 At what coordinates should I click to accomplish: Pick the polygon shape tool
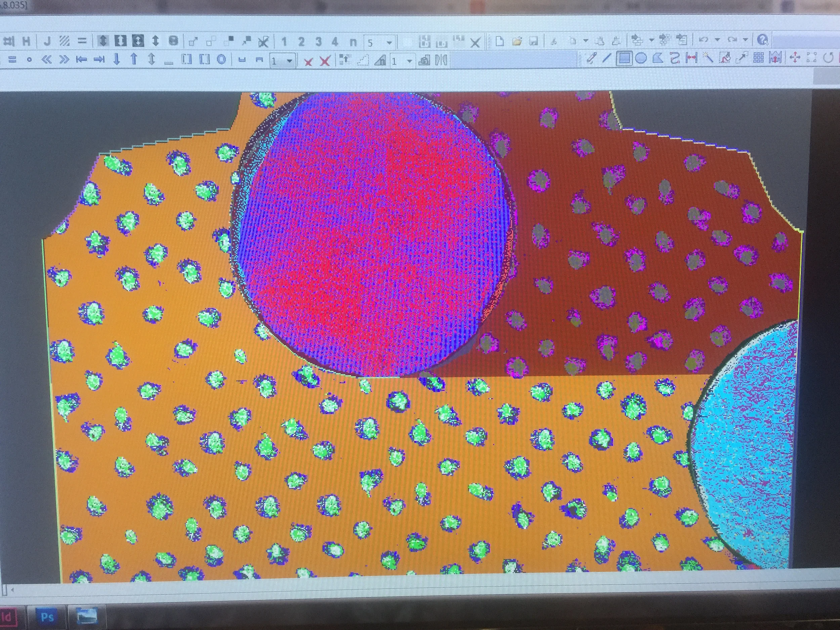point(657,58)
